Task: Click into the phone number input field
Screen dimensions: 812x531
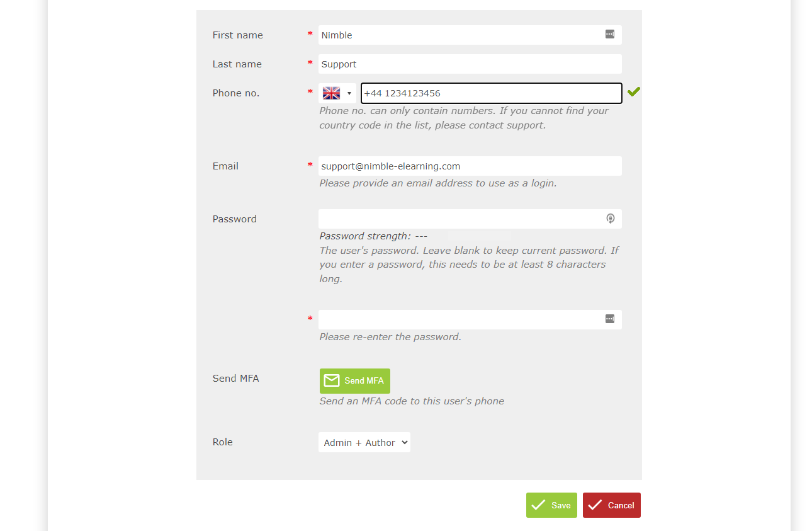Action: click(492, 93)
